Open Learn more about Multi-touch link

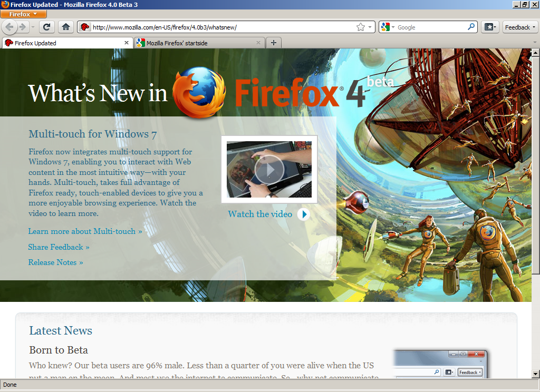click(x=85, y=231)
